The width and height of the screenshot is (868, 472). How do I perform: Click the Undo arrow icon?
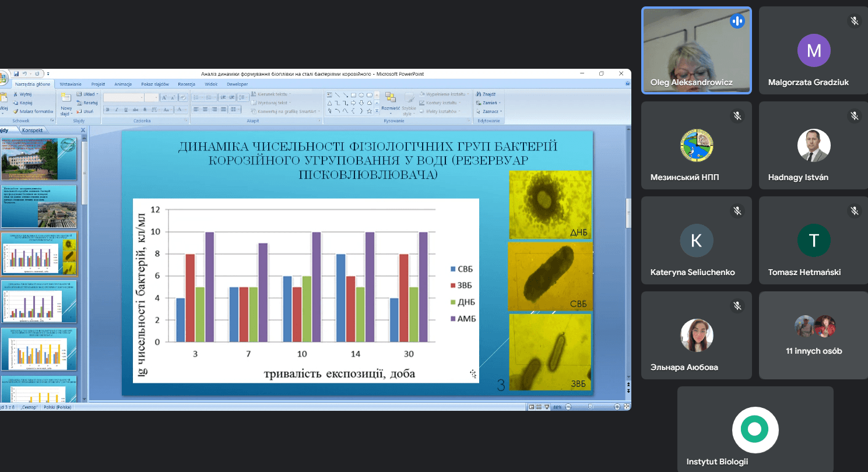pos(24,74)
